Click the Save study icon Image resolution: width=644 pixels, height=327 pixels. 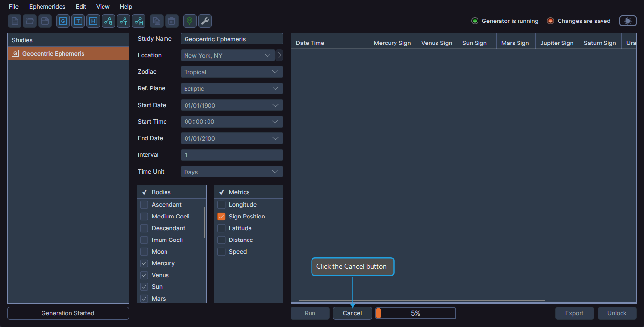tap(44, 21)
